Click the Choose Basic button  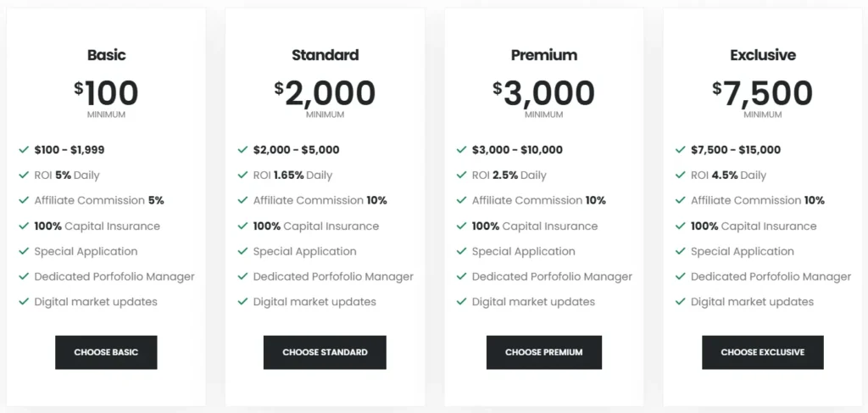click(106, 352)
